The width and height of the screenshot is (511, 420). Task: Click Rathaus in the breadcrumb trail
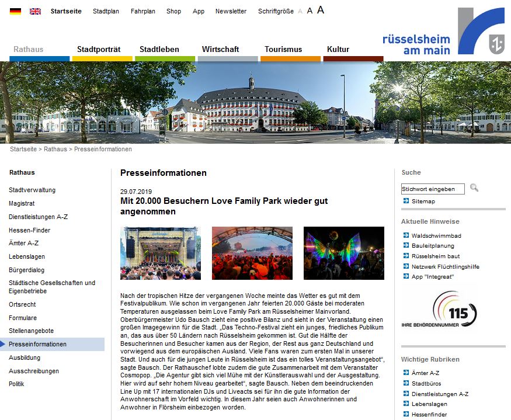tap(55, 149)
